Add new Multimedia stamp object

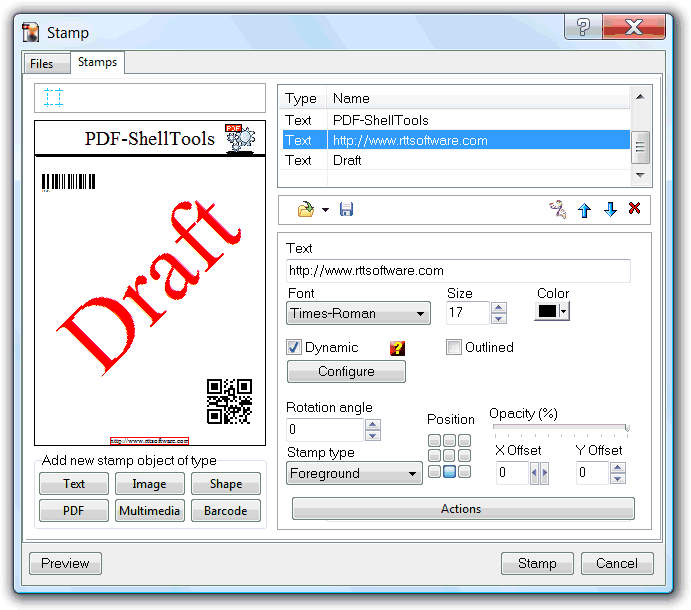pos(149,511)
